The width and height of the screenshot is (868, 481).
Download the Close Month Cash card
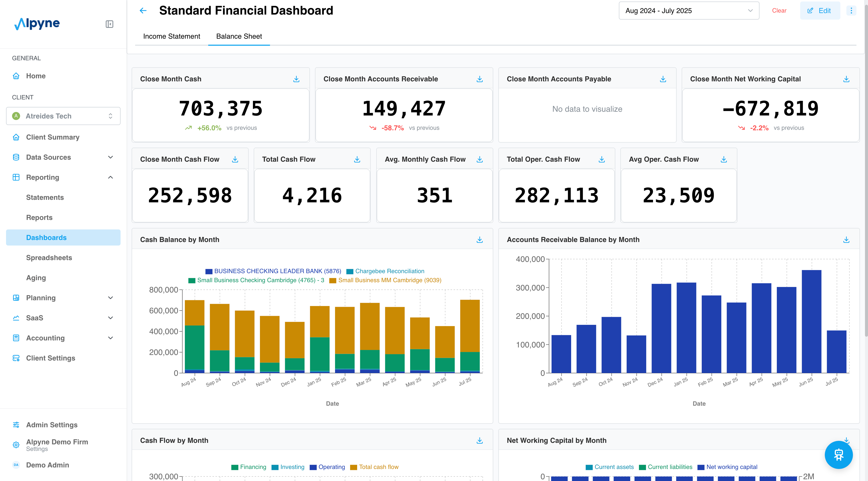tap(296, 79)
